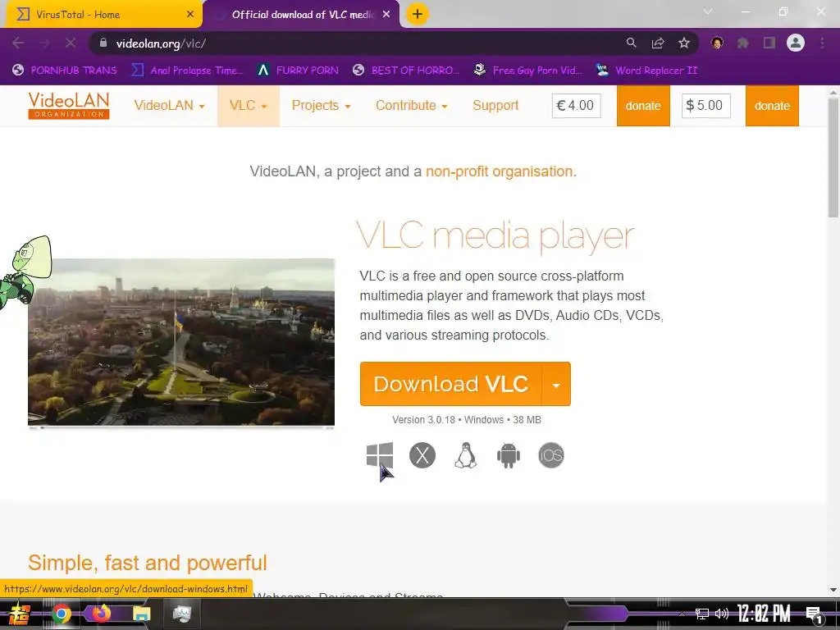Launch Chrome from the taskbar
This screenshot has width=840, height=630.
point(61,614)
